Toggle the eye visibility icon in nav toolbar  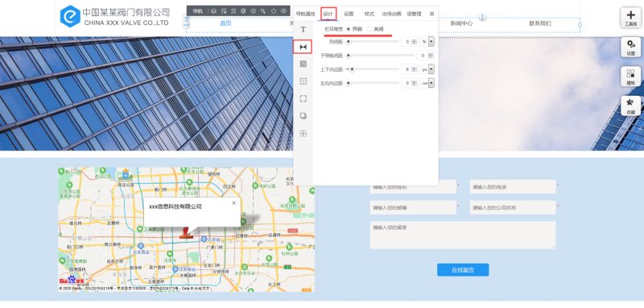(283, 11)
